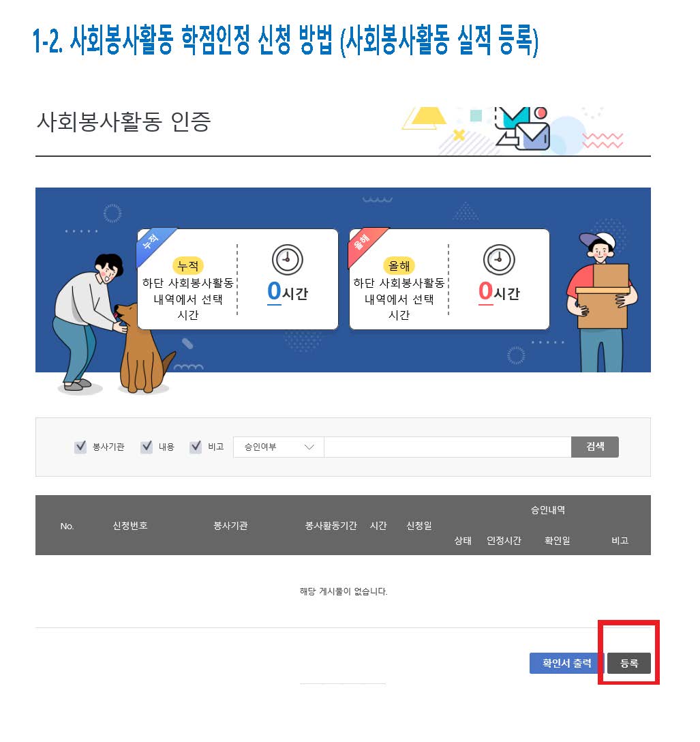Click the 봉사기관 column header

[x=230, y=526]
